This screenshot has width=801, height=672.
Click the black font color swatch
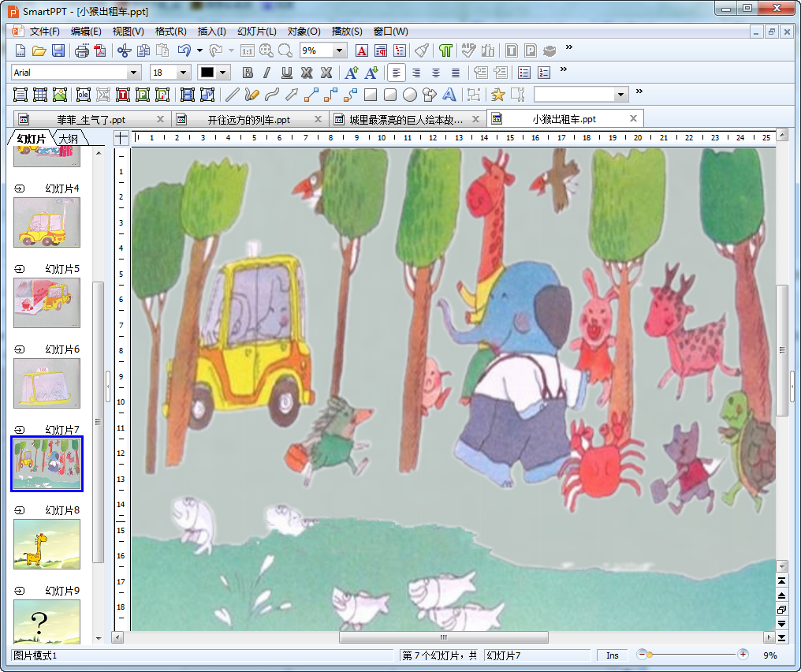pos(207,73)
